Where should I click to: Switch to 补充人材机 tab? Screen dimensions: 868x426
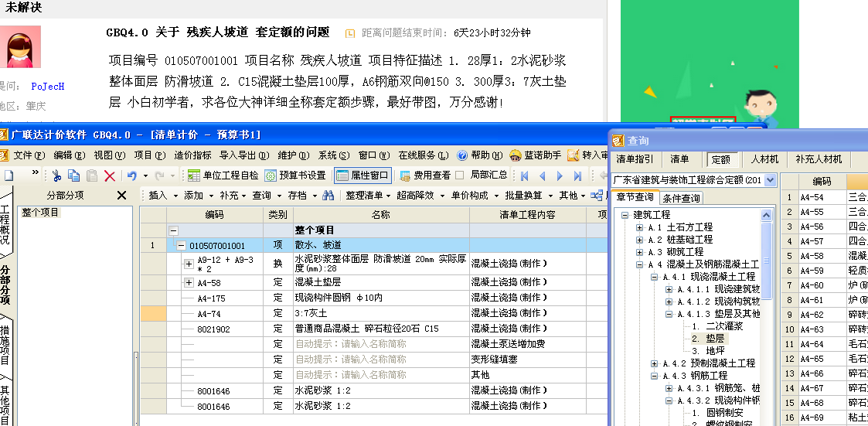pos(819,159)
